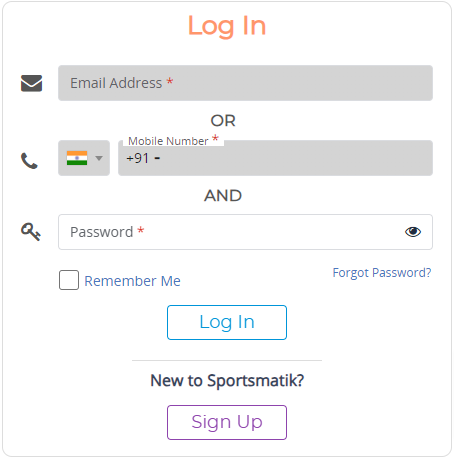
Task: Click the AND separator text
Action: tap(223, 196)
